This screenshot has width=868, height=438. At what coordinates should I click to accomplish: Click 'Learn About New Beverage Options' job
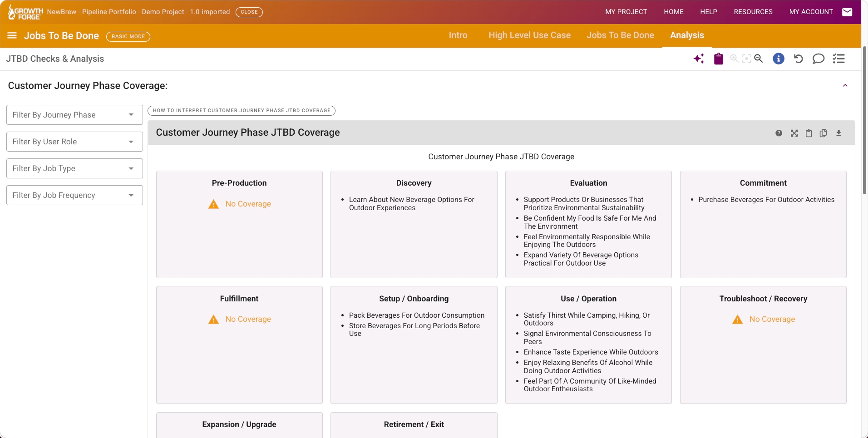[x=411, y=204]
